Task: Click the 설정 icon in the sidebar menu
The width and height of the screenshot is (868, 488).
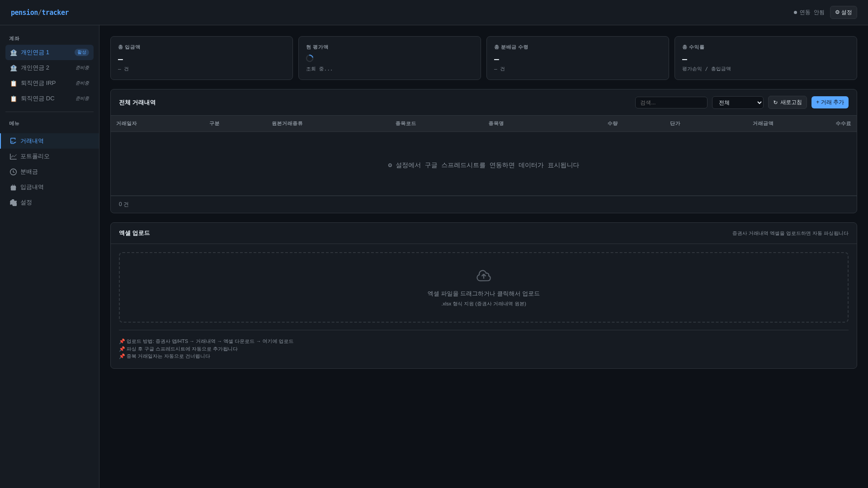Action: click(x=13, y=202)
